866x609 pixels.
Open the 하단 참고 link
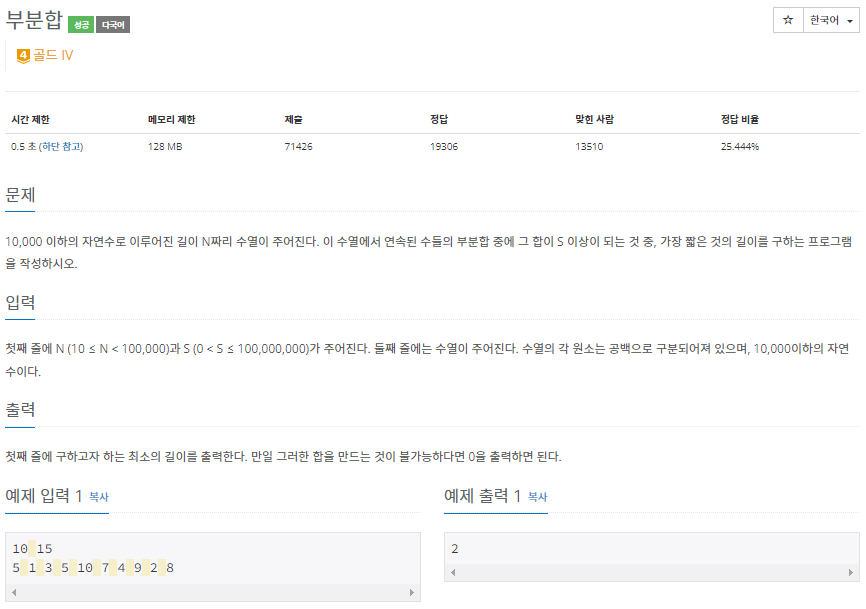pyautogui.click(x=62, y=146)
